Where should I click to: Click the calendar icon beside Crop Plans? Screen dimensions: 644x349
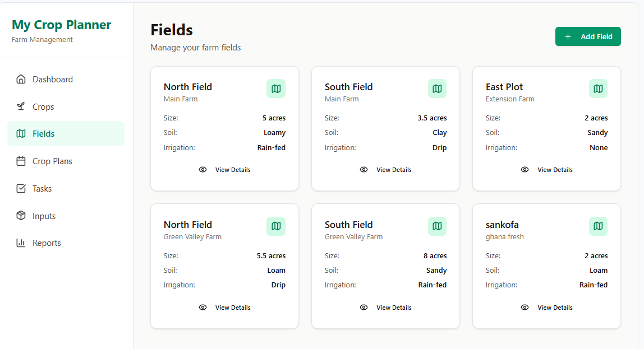(21, 161)
